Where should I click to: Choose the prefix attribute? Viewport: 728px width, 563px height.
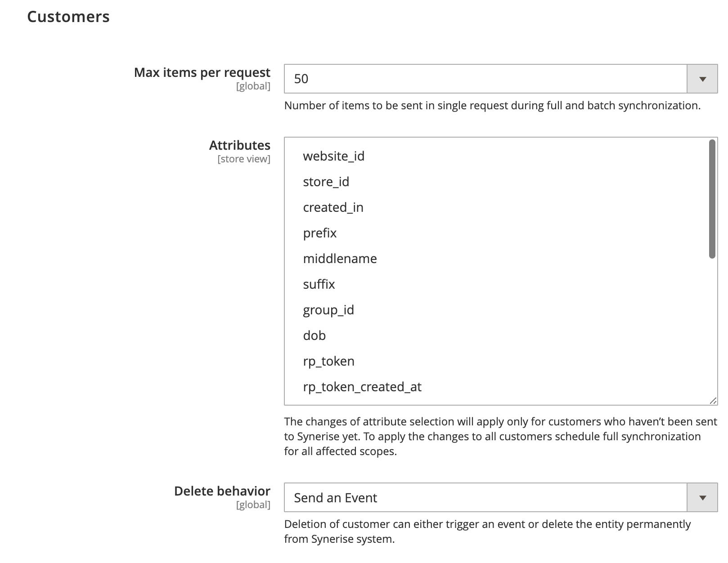(320, 233)
